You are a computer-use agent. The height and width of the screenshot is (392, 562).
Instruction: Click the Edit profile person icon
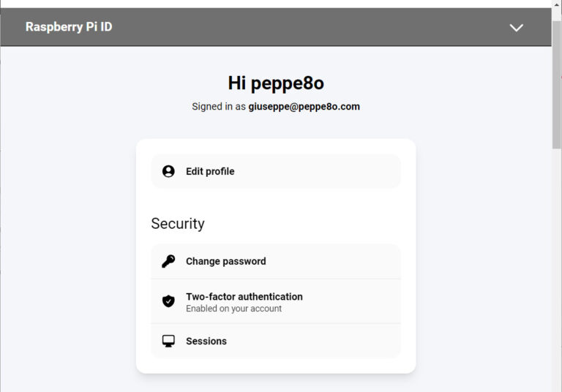pos(168,171)
